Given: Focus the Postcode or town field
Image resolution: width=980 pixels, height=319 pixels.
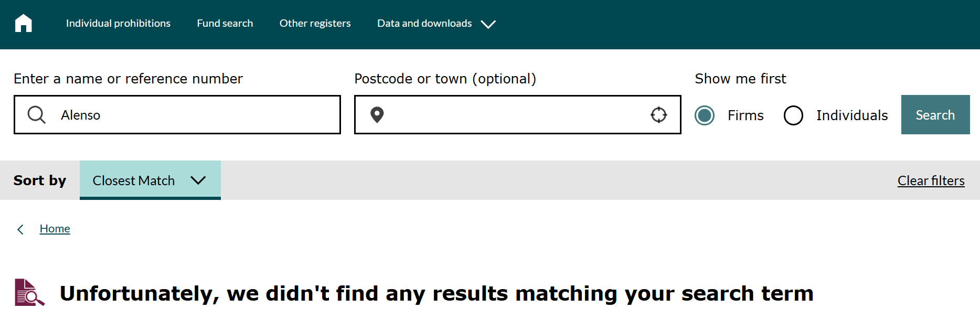Looking at the screenshot, I should point(517,114).
